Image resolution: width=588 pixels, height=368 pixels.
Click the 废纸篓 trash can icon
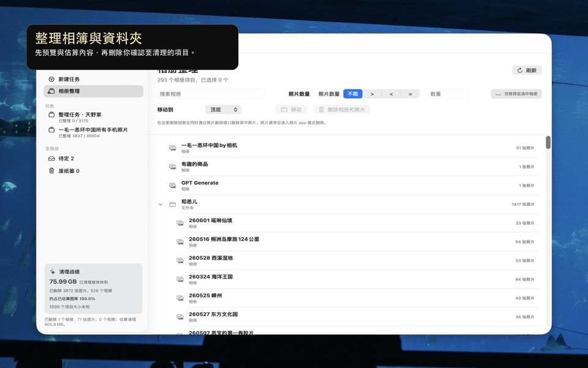[51, 171]
